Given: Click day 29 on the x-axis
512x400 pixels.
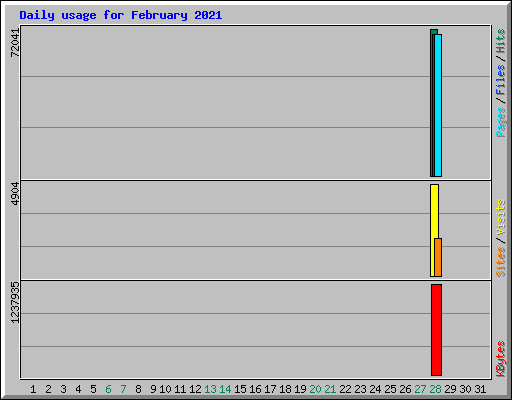Looking at the screenshot, I should tap(450, 389).
